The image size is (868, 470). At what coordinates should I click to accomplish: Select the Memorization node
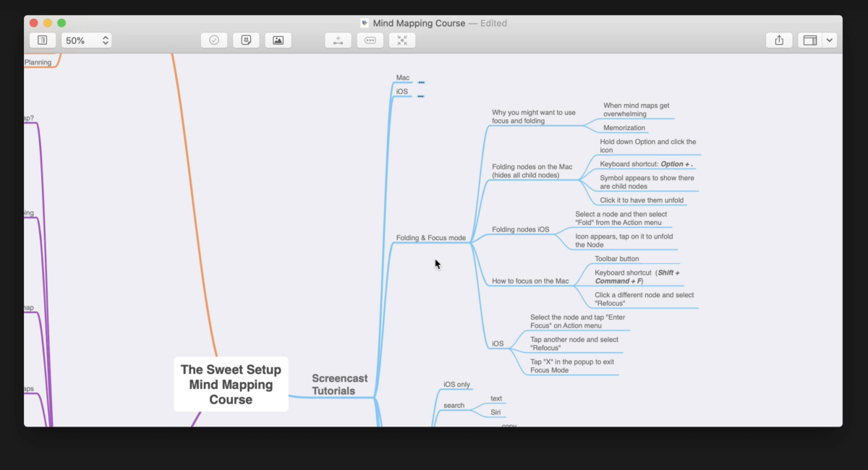tap(624, 128)
